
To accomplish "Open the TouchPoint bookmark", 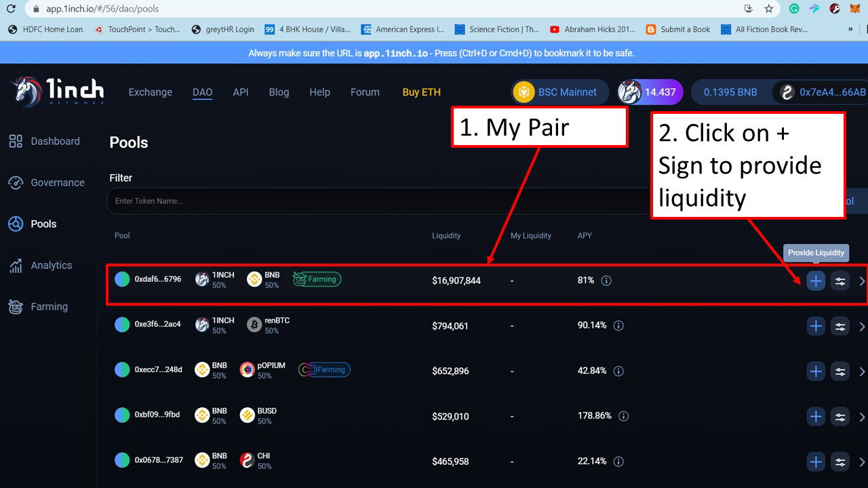I will pos(138,29).
